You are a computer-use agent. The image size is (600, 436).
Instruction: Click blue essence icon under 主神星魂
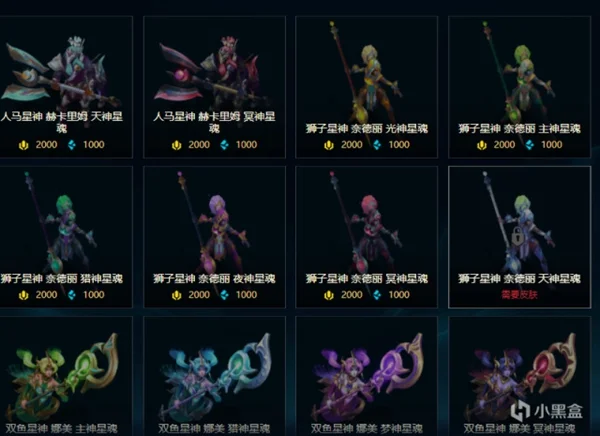[x=530, y=145]
